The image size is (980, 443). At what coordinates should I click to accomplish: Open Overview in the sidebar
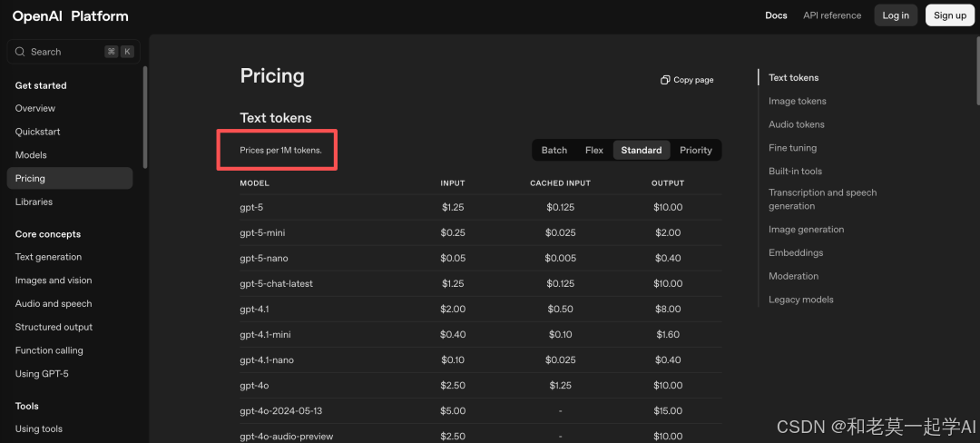[x=35, y=108]
